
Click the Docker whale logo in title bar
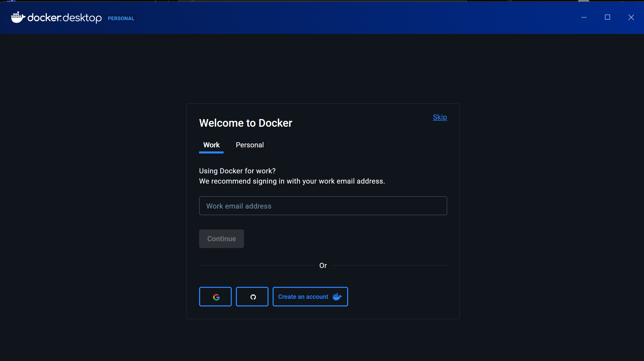[x=18, y=18]
